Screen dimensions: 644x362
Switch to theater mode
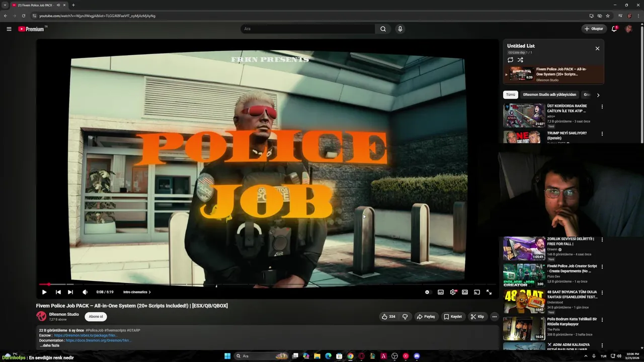click(465, 292)
